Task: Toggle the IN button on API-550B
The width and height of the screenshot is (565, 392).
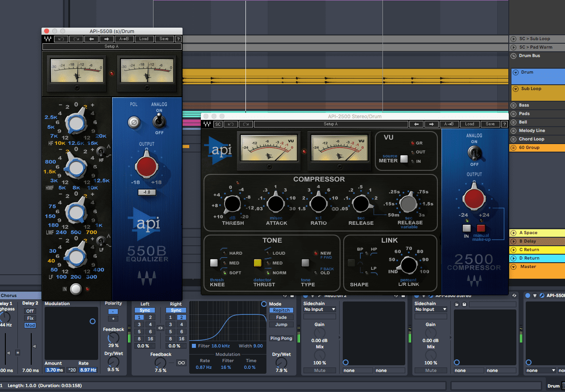Action: click(x=76, y=289)
